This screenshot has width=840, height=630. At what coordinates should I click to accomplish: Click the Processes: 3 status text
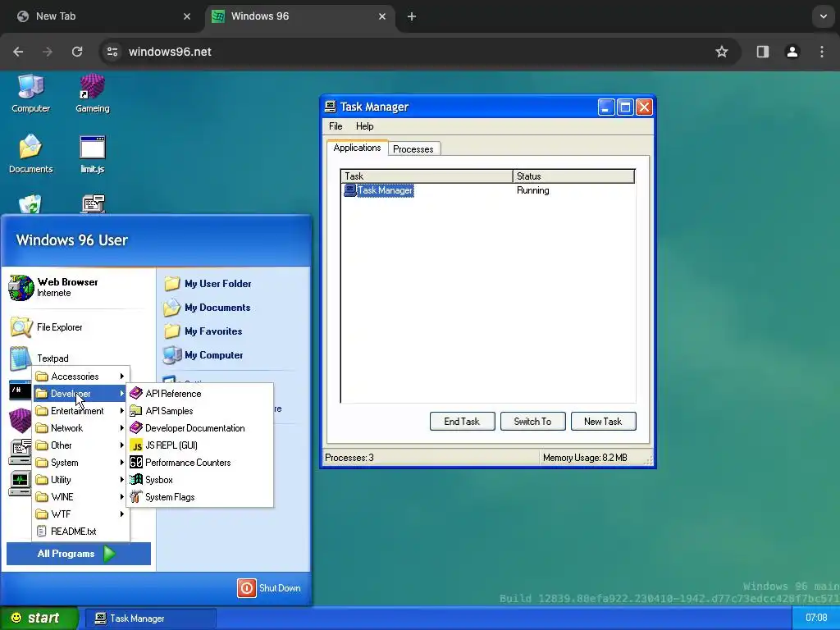click(349, 458)
